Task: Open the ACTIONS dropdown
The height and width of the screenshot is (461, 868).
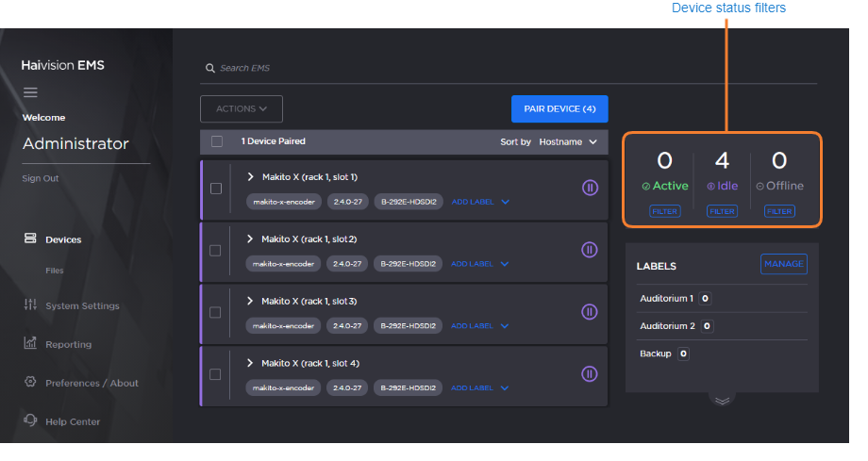Action: coord(242,109)
